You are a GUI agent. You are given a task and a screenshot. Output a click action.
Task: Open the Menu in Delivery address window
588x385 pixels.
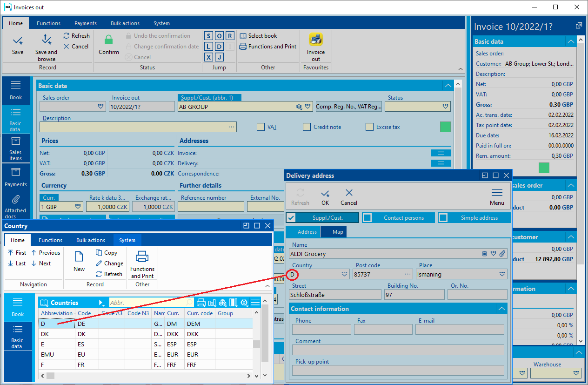tap(497, 197)
